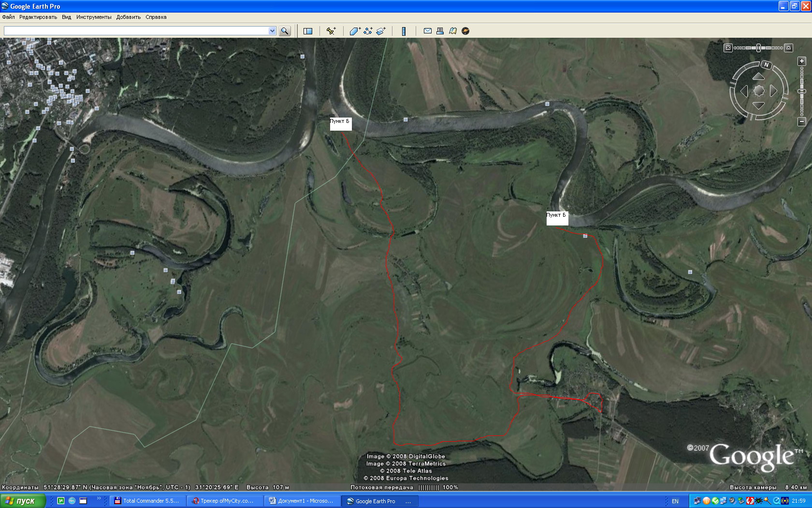The height and width of the screenshot is (508, 812).
Task: Open the Файл menu
Action: pyautogui.click(x=8, y=17)
